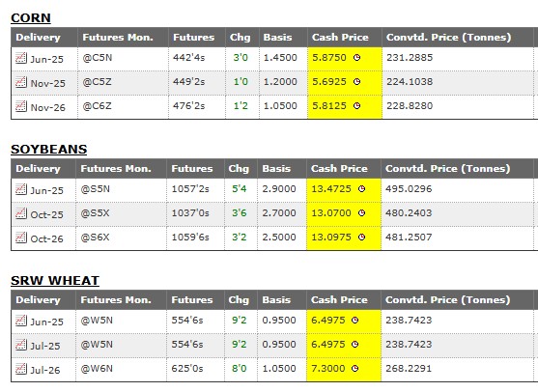Click the SOYBEANS section heading
Image resolution: width=538 pixels, height=392 pixels.
(x=48, y=150)
